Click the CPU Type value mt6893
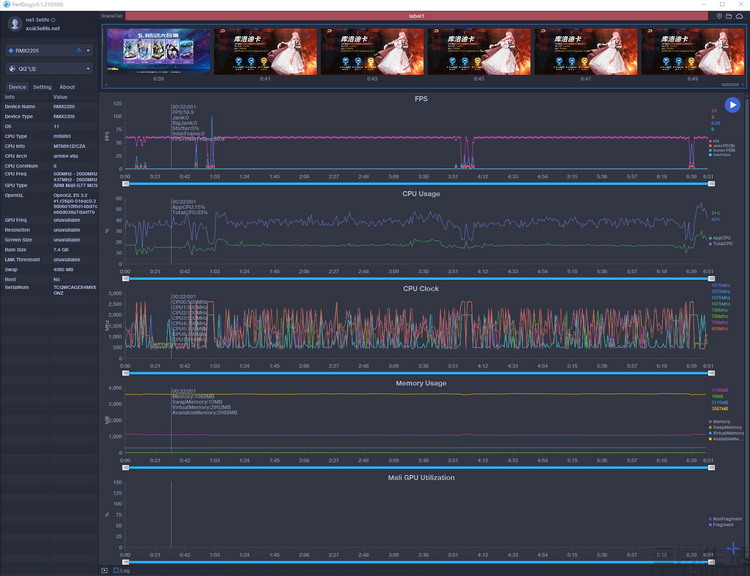 [62, 136]
